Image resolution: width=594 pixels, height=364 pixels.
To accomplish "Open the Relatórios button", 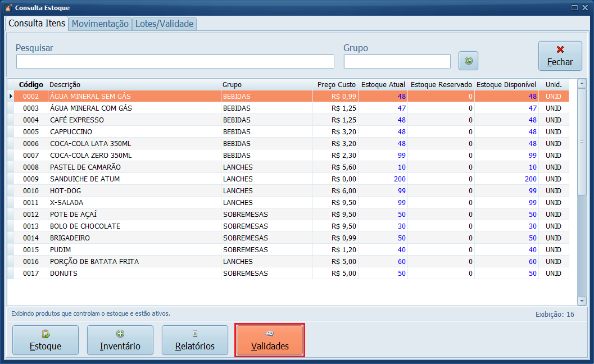I will (x=194, y=340).
